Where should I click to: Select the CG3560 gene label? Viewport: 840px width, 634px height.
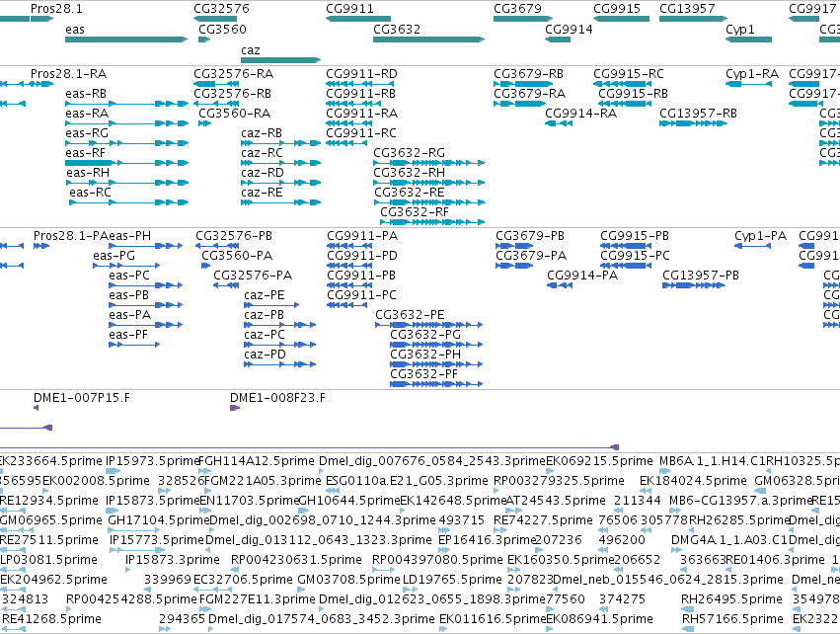click(222, 29)
